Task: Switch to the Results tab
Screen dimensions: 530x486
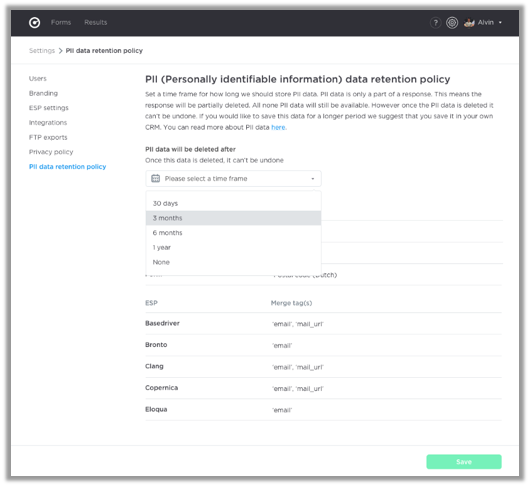Action: (96, 22)
